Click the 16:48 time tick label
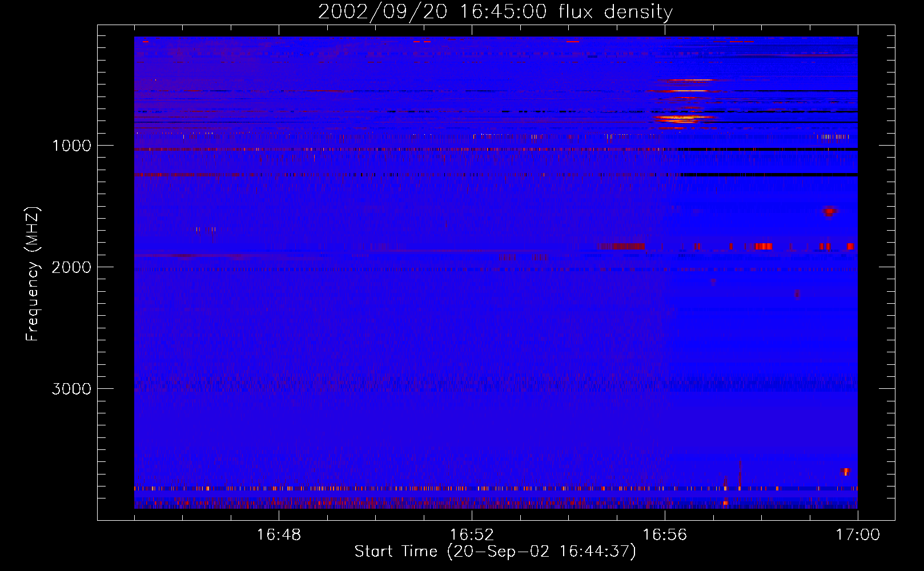924x571 pixels. point(279,535)
